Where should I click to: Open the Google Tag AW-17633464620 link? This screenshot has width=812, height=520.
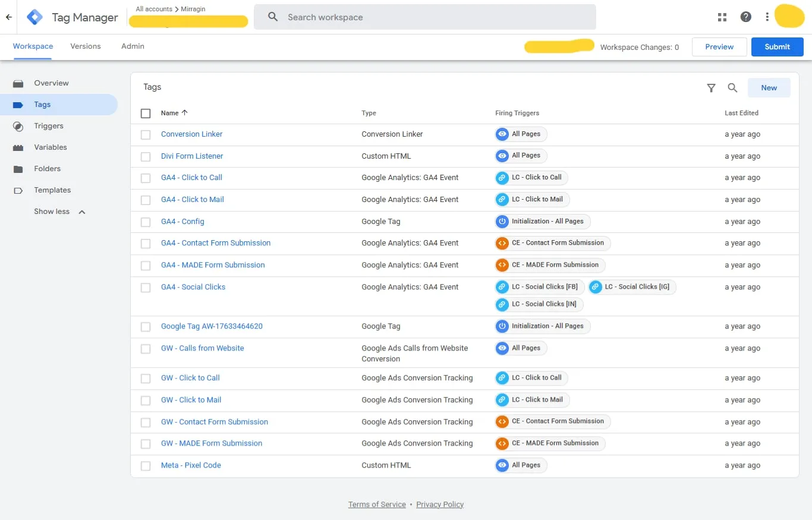pos(212,326)
